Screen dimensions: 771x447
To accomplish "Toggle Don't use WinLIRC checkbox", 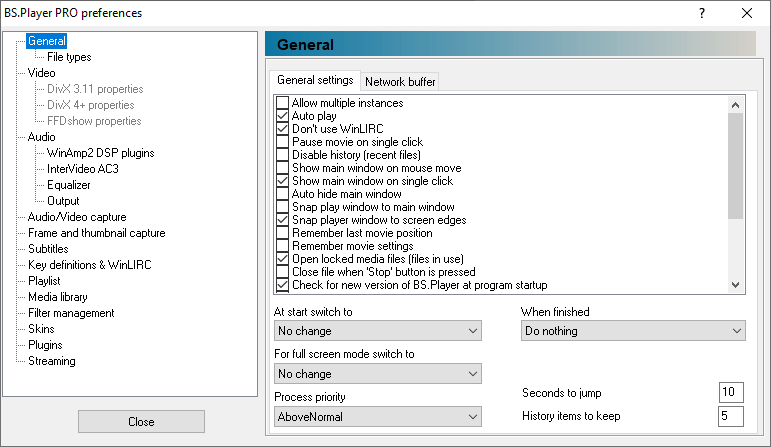I will coord(282,129).
